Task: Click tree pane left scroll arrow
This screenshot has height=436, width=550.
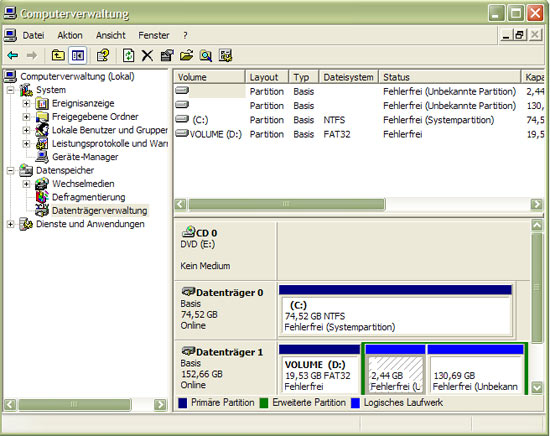Action: 10,404
